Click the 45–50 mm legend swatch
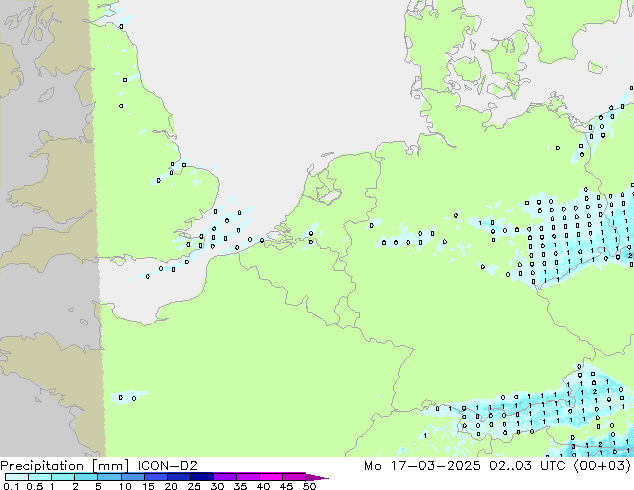This screenshot has height=490, width=634. point(294,477)
